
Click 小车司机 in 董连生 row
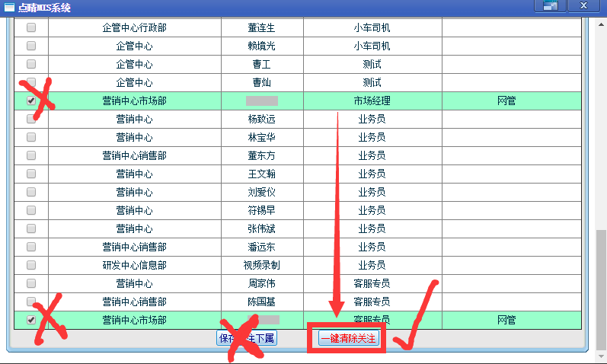372,28
